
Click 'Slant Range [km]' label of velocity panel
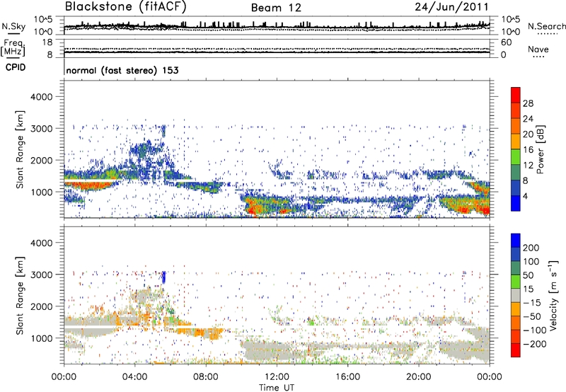(20, 295)
